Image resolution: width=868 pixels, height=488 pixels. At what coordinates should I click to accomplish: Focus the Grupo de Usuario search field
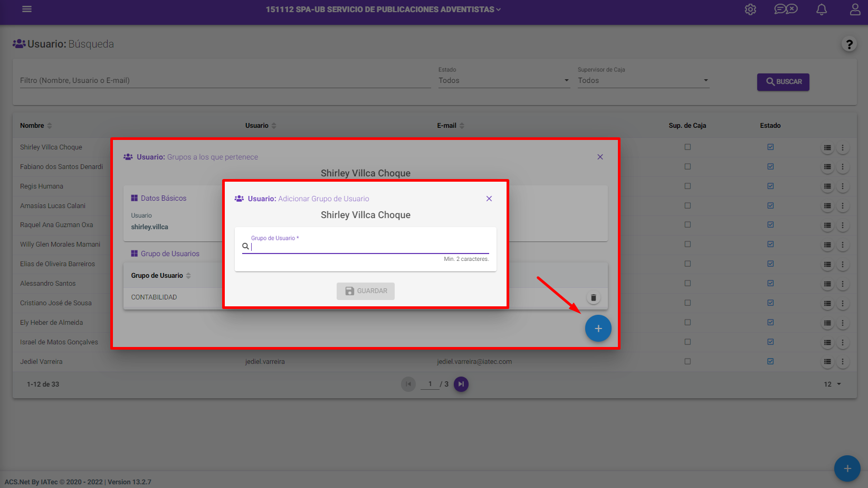pyautogui.click(x=366, y=246)
